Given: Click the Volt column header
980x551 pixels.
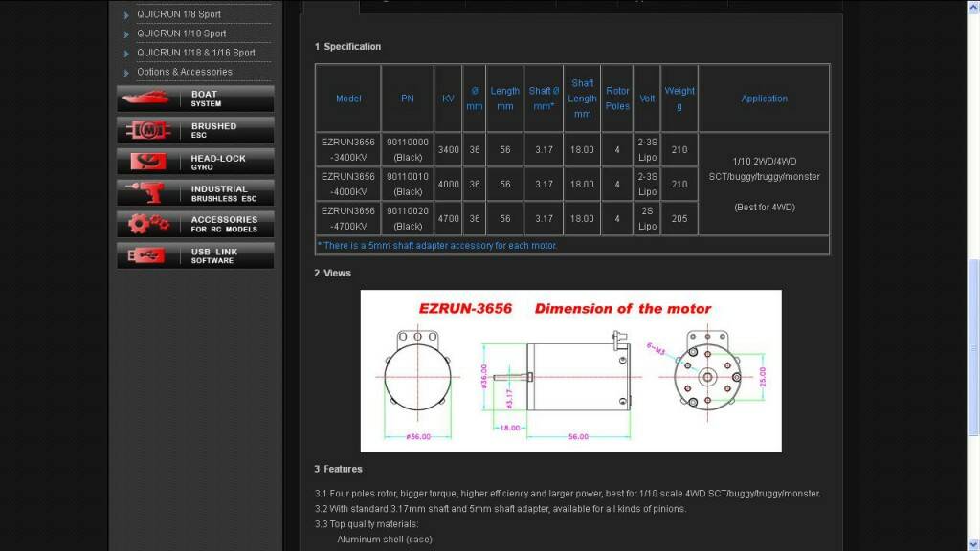Looking at the screenshot, I should point(647,99).
